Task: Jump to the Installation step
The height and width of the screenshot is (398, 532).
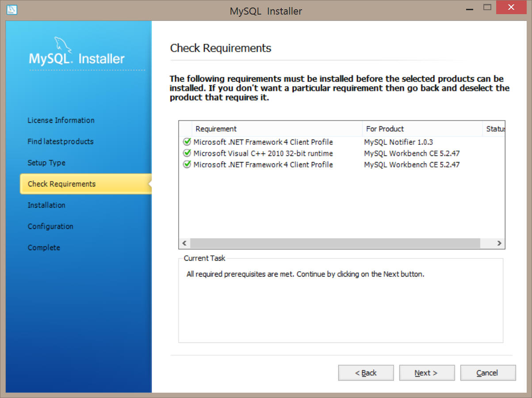Action: (x=46, y=205)
